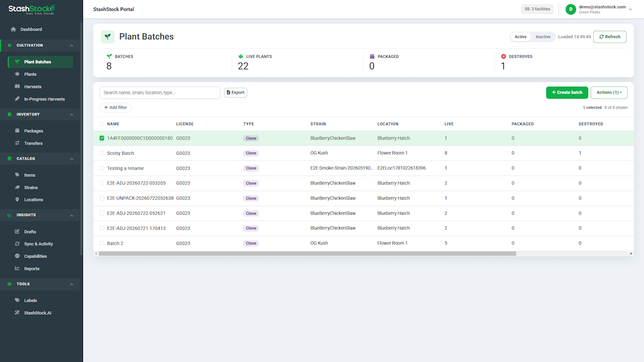Check the Scotty Batch row checkbox
Screen dimensions: 644x362
click(102, 153)
